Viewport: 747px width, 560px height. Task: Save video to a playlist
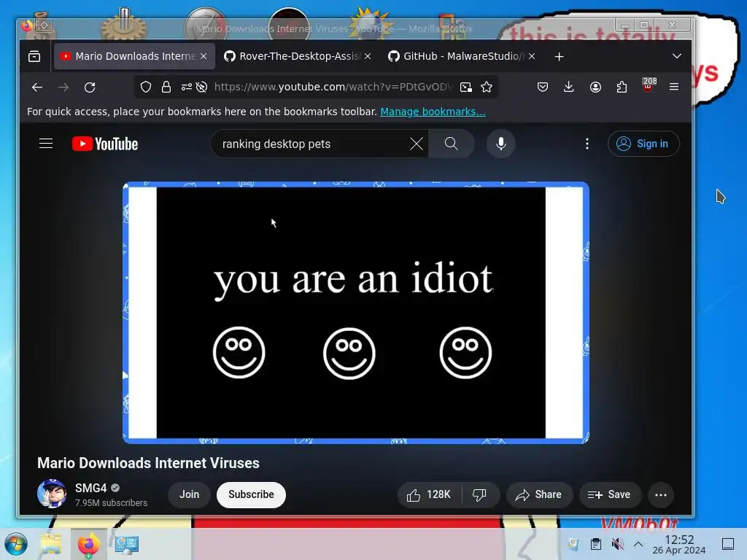[610, 495]
